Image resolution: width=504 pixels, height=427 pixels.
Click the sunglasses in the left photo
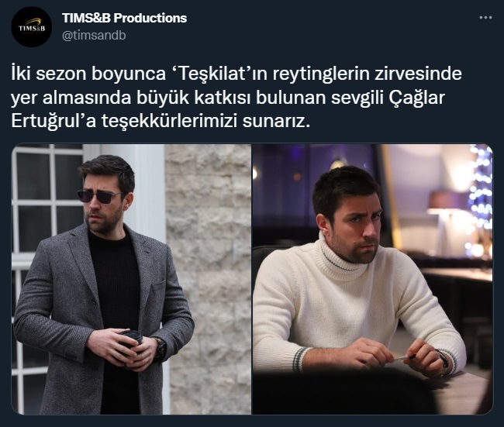point(99,196)
